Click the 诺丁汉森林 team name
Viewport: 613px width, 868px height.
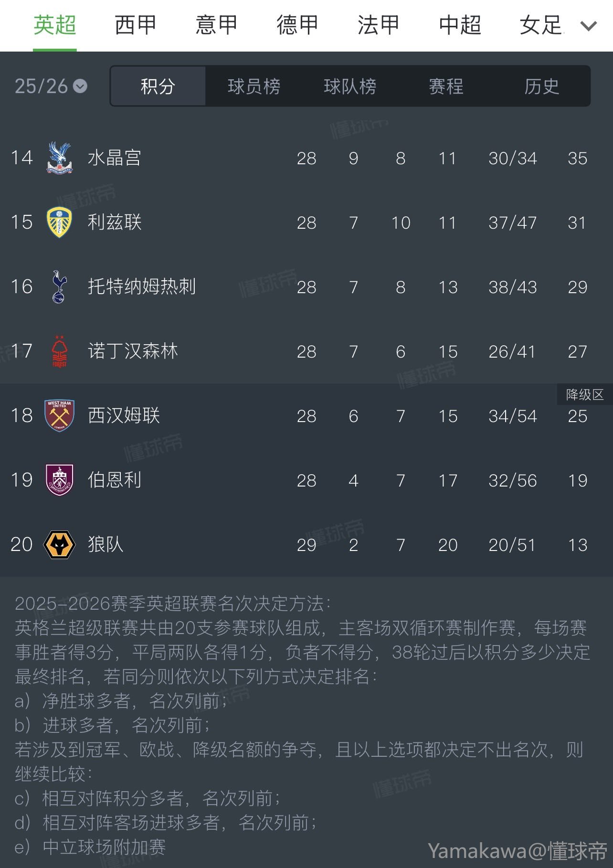pos(133,351)
